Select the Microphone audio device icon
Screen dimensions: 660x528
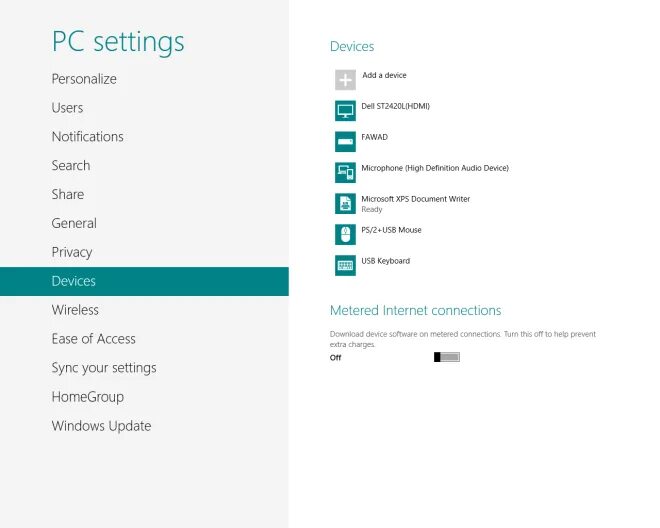click(345, 173)
